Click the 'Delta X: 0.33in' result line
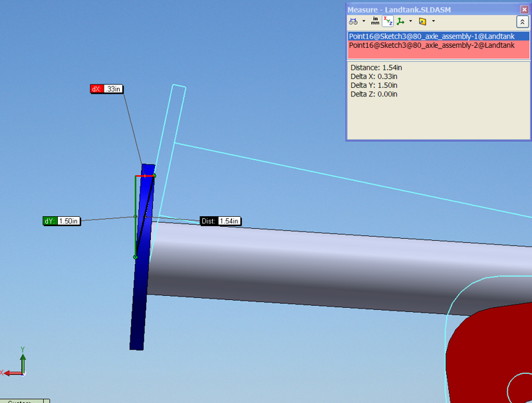The image size is (532, 403). pyautogui.click(x=374, y=76)
